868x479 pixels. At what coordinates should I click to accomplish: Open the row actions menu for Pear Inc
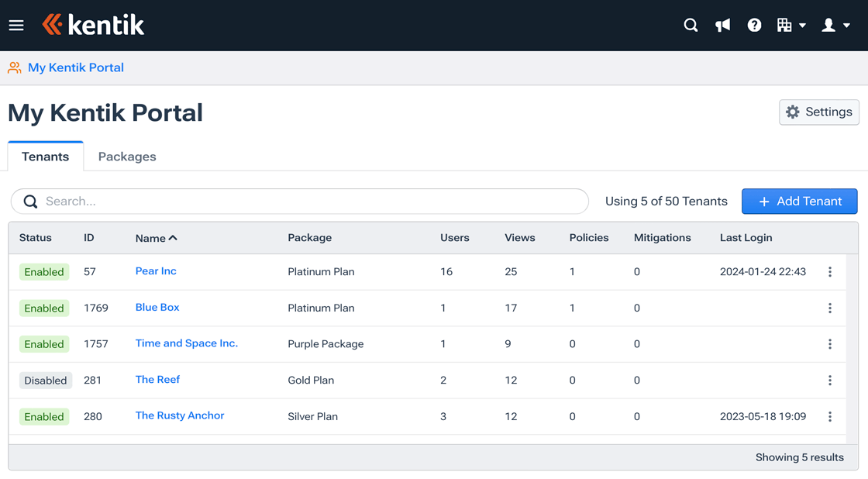[x=830, y=271]
